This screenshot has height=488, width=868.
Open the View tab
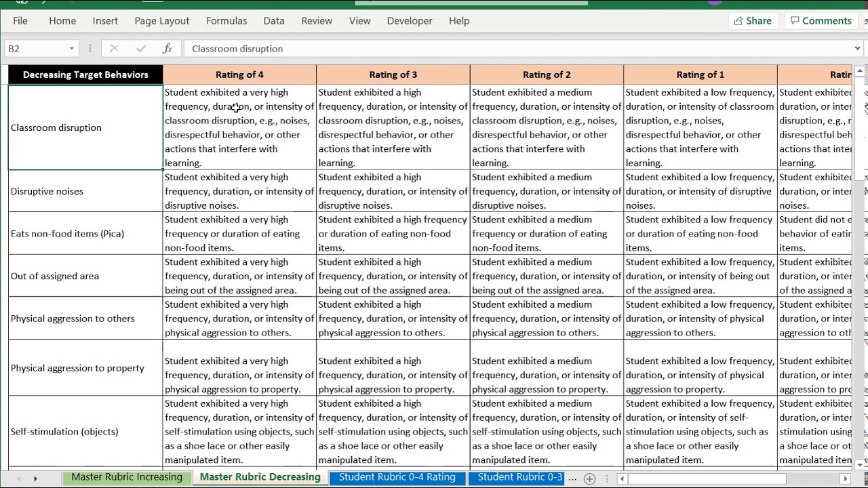click(360, 21)
